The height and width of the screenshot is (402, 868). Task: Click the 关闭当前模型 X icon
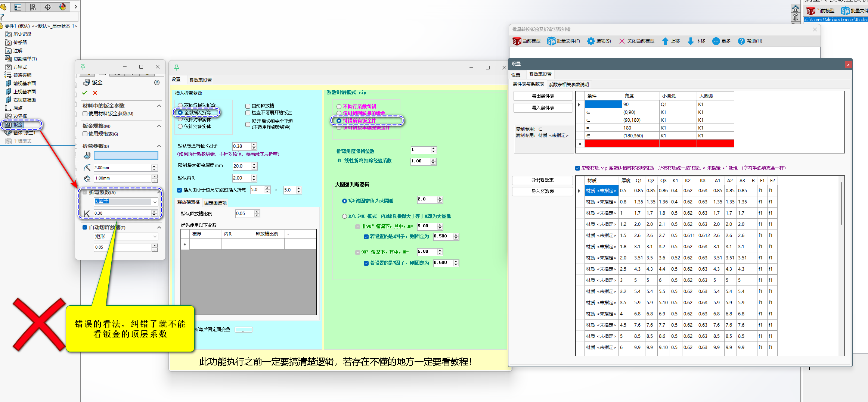[622, 41]
